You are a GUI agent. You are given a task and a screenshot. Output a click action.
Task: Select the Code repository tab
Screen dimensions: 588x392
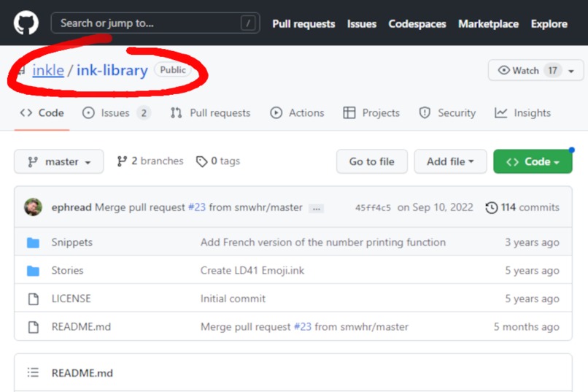tap(42, 112)
